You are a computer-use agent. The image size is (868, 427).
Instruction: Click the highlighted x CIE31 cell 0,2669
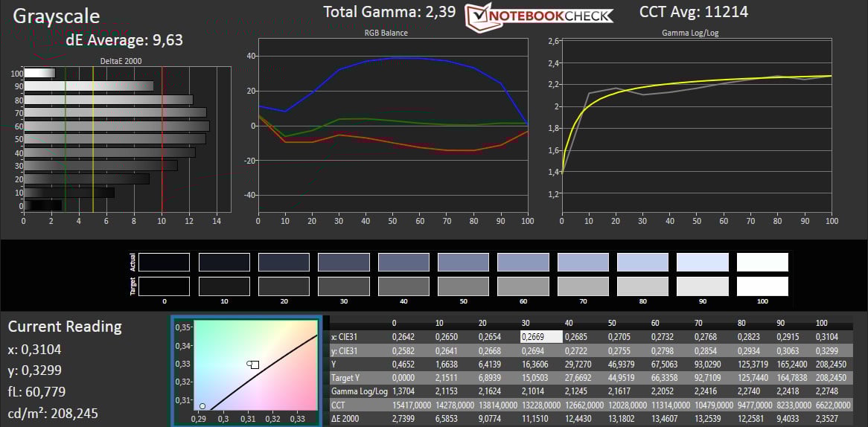point(541,337)
